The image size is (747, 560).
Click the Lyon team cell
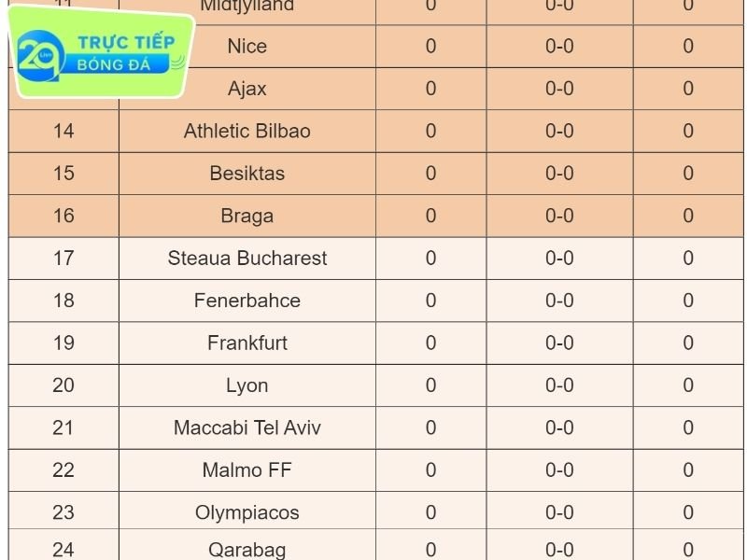coord(247,385)
